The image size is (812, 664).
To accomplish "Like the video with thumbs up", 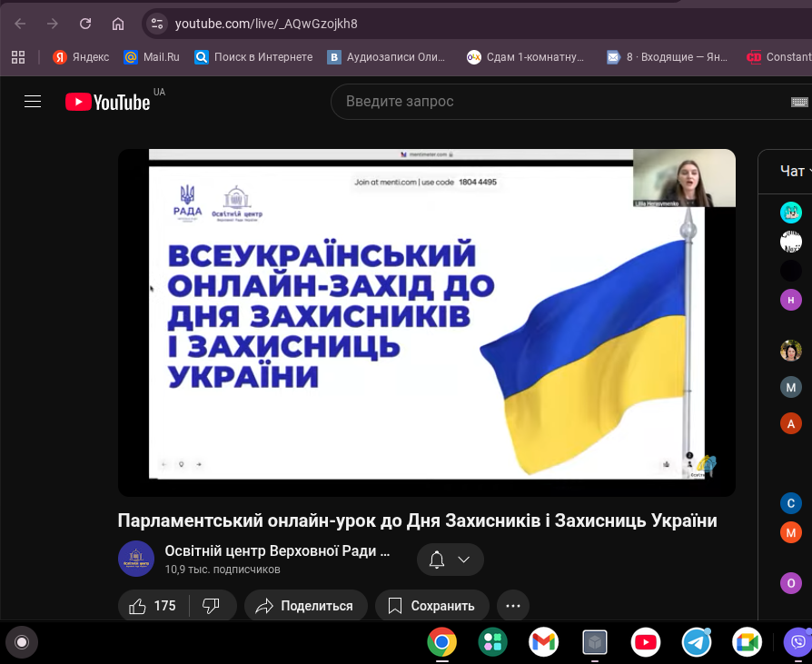I will coord(153,606).
